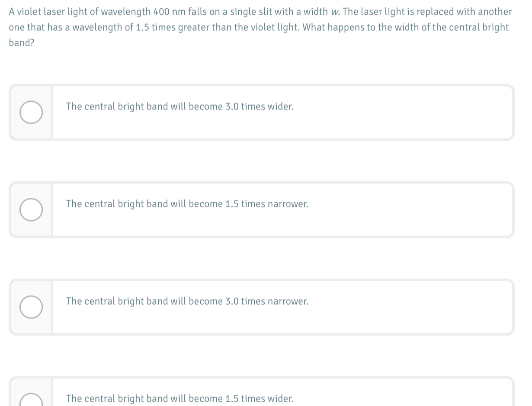Click the answer text "become 1.5 times narrower"
Screen dimensions: 532x406
[x=249, y=204]
